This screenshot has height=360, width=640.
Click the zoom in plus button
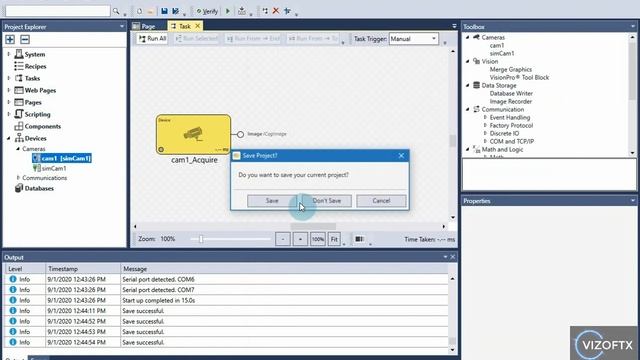click(300, 239)
